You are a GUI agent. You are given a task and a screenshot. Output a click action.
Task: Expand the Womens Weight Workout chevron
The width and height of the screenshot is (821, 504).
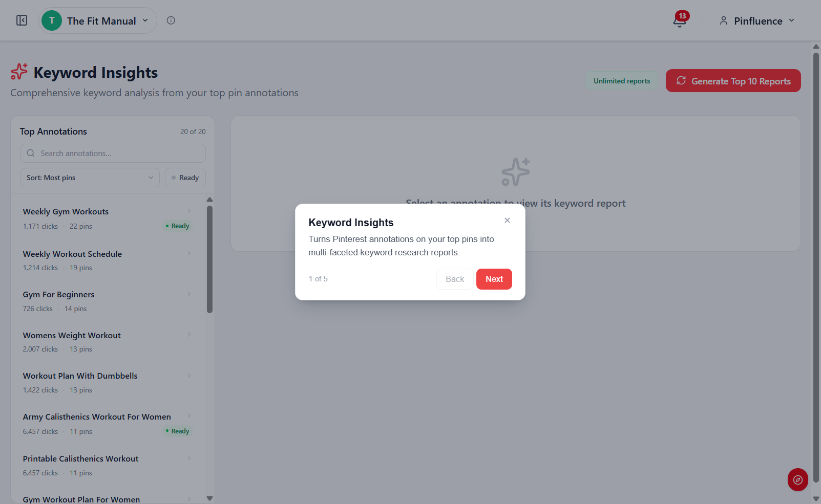coord(189,335)
